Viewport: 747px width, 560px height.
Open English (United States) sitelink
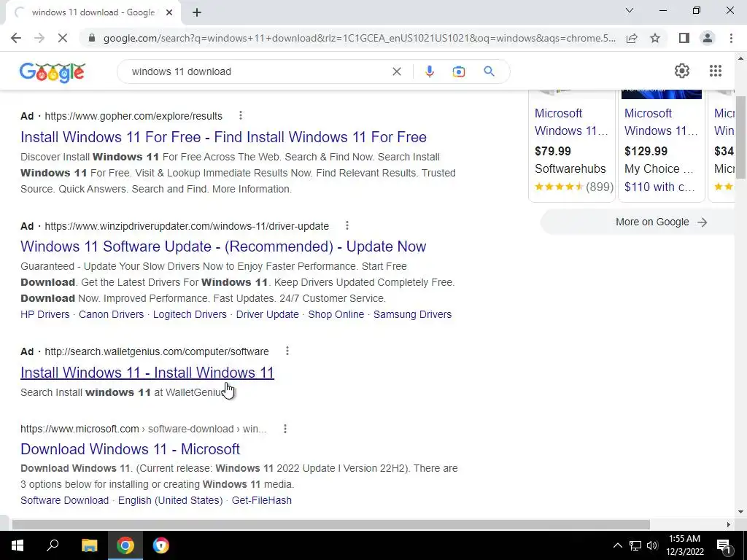pos(170,500)
